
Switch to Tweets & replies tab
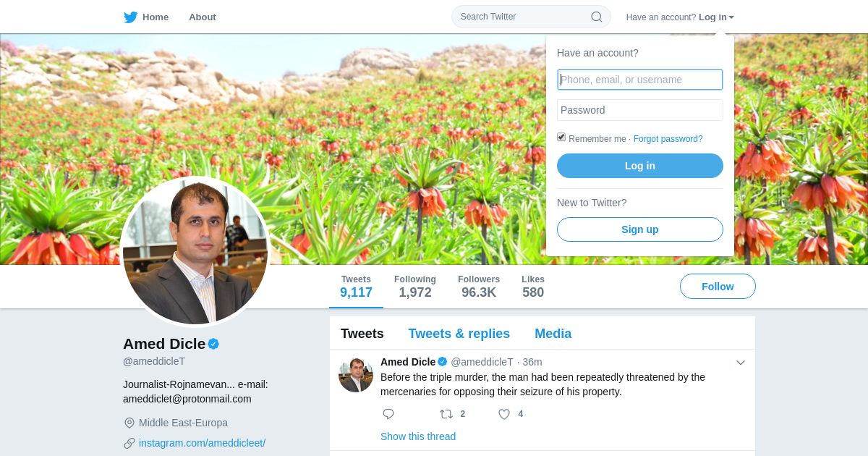[459, 334]
